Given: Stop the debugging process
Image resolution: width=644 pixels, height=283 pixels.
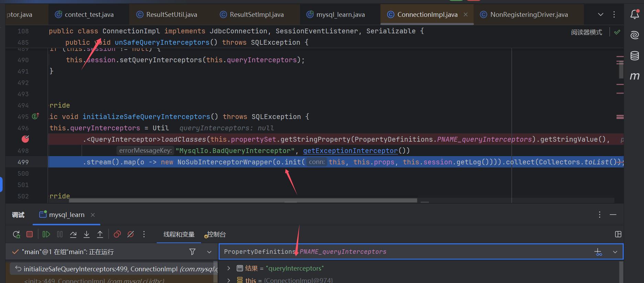Looking at the screenshot, I should (30, 234).
